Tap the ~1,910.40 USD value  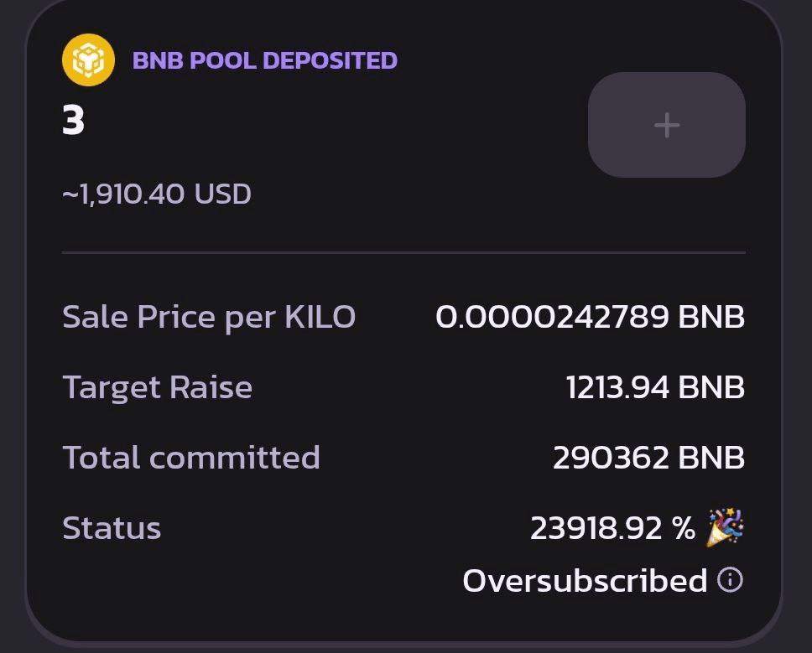click(x=157, y=194)
